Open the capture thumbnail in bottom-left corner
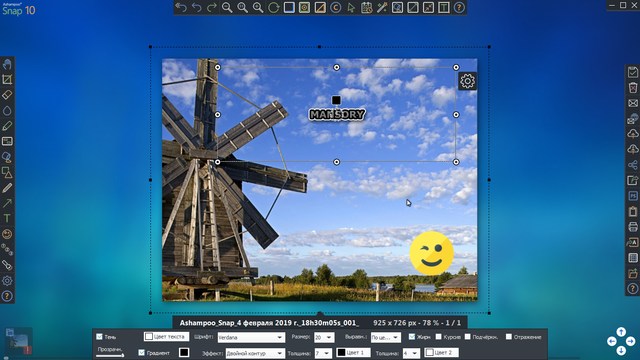This screenshot has height=360, width=640. (x=18, y=341)
